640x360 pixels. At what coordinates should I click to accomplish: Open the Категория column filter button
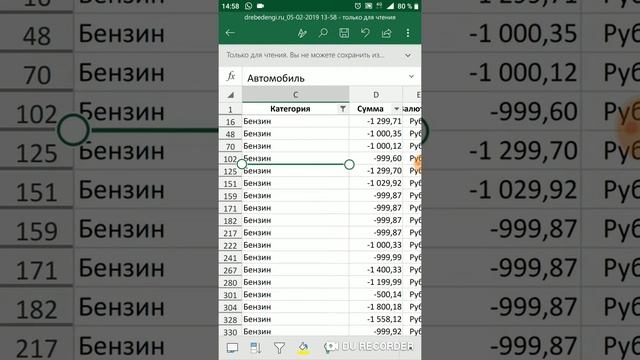[343, 109]
